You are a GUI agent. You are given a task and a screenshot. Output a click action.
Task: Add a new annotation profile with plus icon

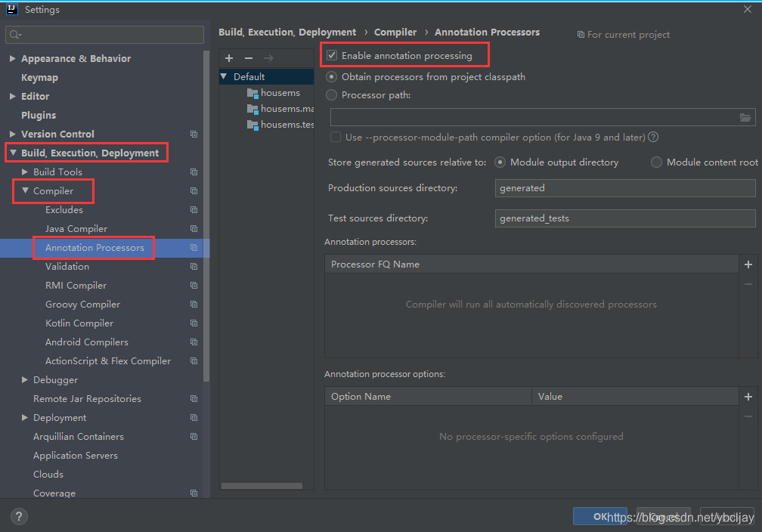[229, 58]
